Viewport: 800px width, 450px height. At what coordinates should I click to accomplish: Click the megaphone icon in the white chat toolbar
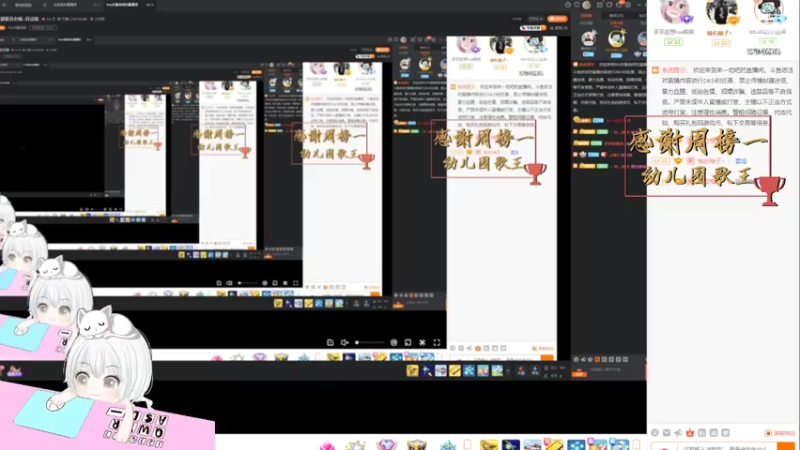coord(678,433)
